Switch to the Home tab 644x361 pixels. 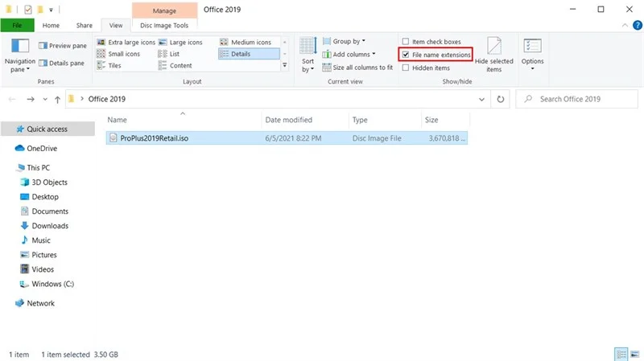51,26
